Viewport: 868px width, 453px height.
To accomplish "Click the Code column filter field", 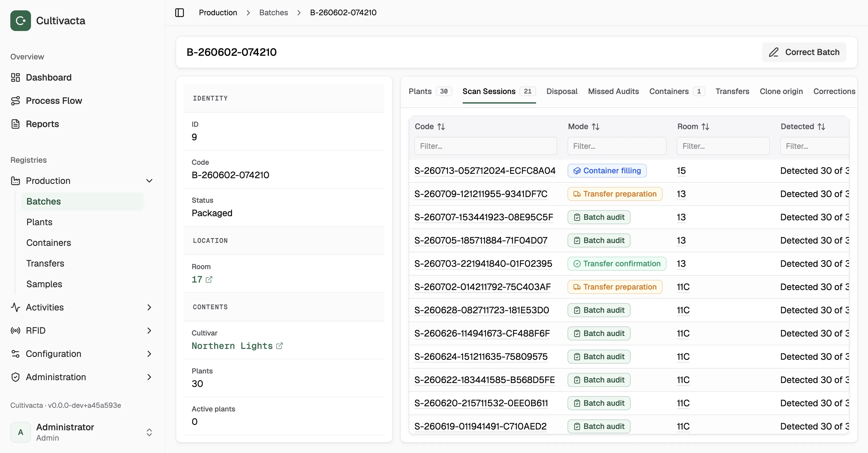I will click(485, 146).
